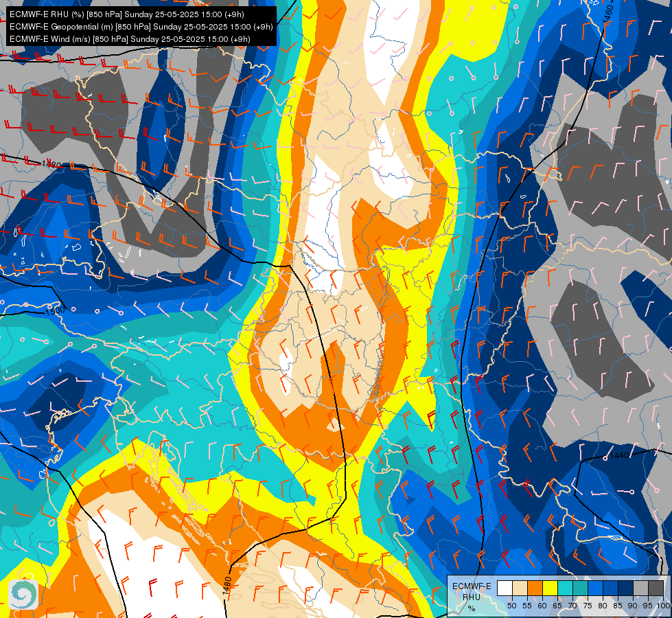Click legend tick label '100'
The width and height of the screenshot is (672, 618).
(x=664, y=606)
